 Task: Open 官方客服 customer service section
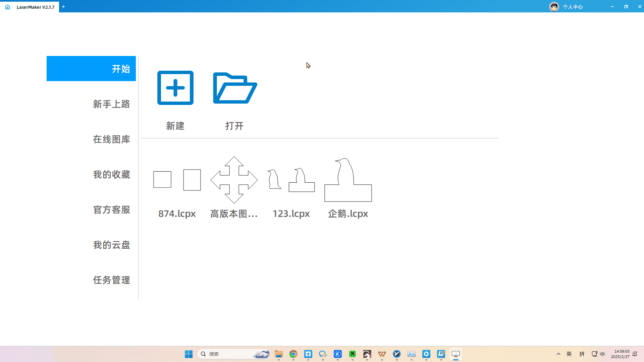click(x=111, y=209)
